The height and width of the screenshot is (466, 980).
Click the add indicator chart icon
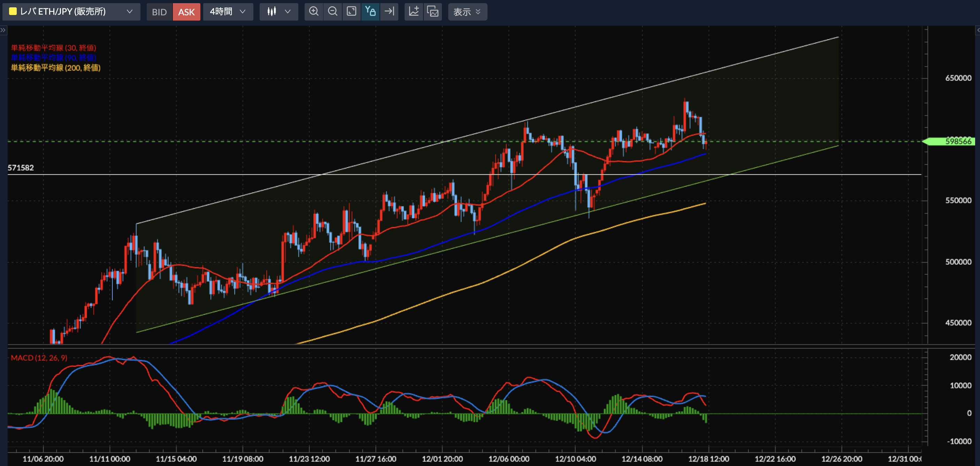(x=414, y=12)
